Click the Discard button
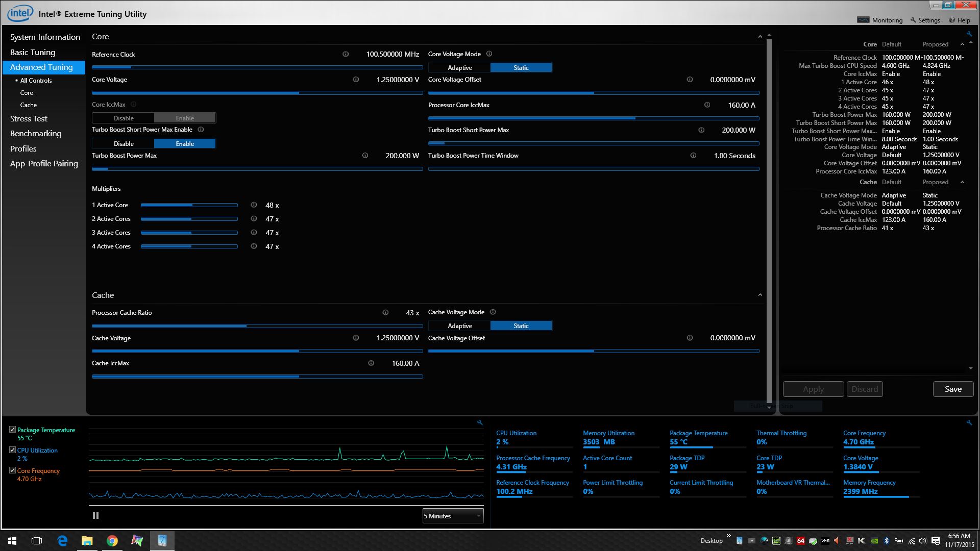980x551 pixels. point(865,389)
